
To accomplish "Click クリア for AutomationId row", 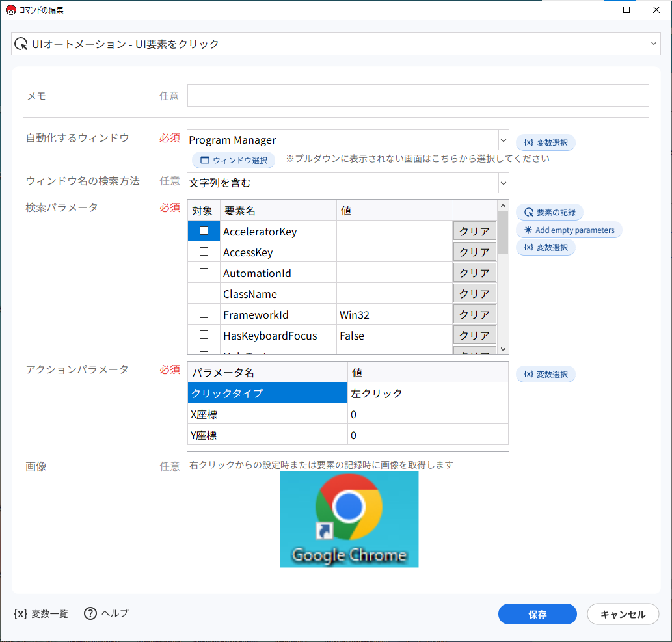I will (474, 273).
